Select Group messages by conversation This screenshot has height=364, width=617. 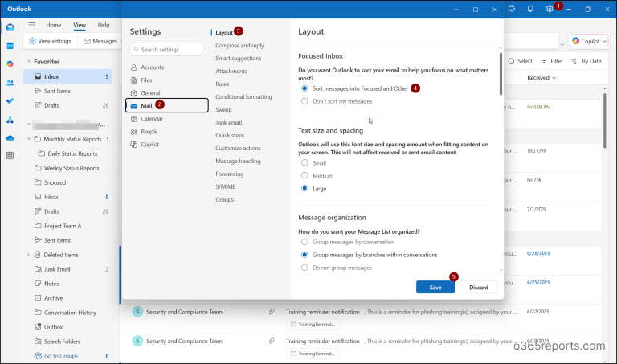(304, 242)
